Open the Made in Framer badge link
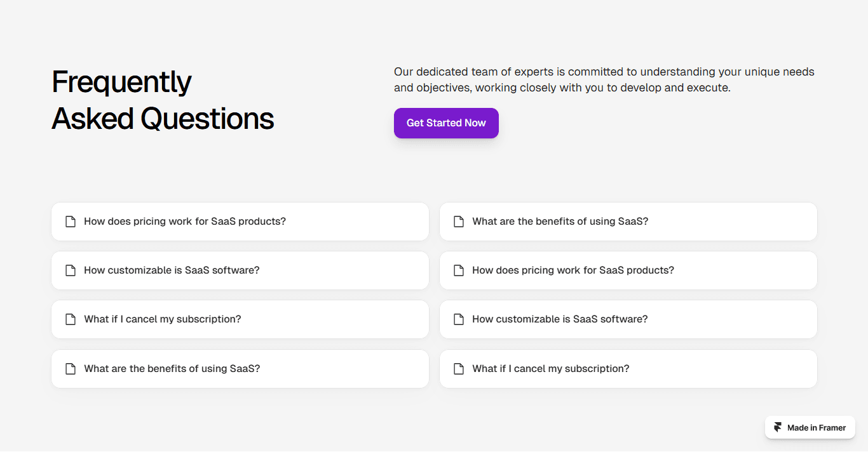This screenshot has width=868, height=452. point(810,428)
